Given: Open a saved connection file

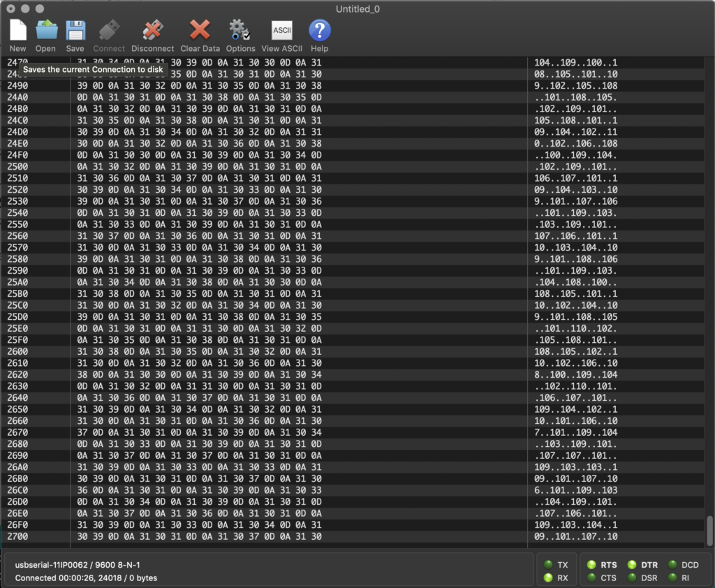Looking at the screenshot, I should [x=46, y=31].
